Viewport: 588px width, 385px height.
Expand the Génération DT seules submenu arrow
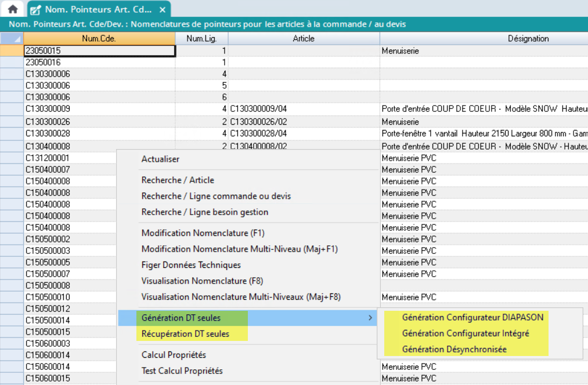[370, 318]
